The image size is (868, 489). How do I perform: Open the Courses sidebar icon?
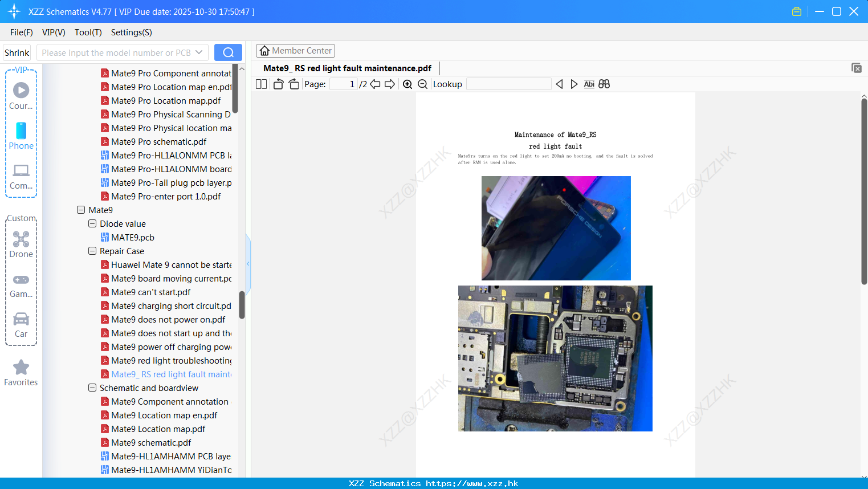tap(21, 96)
